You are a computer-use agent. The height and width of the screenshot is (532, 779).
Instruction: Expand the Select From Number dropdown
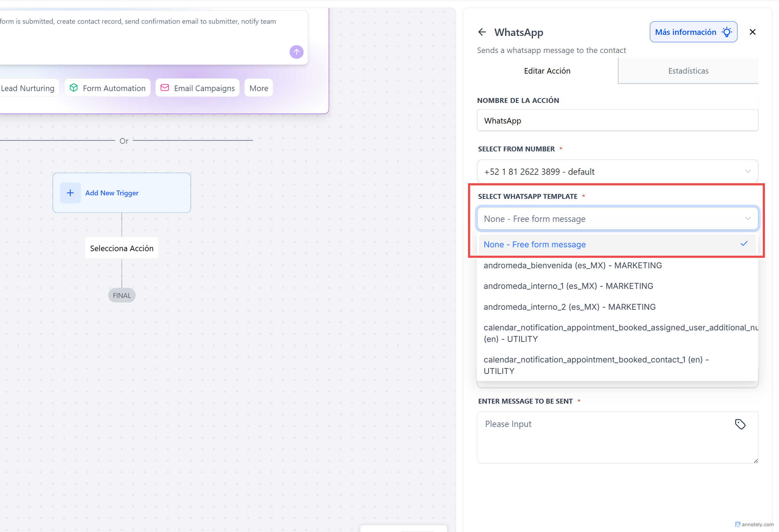(x=617, y=171)
